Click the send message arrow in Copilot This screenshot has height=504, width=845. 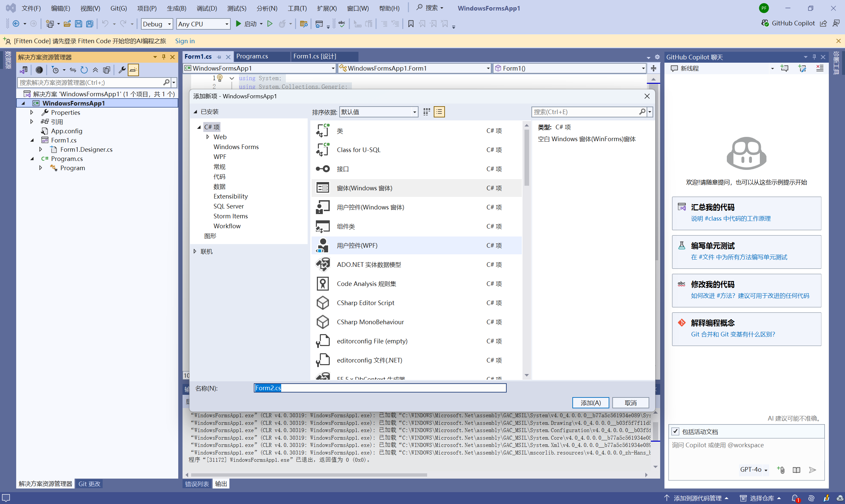point(812,470)
